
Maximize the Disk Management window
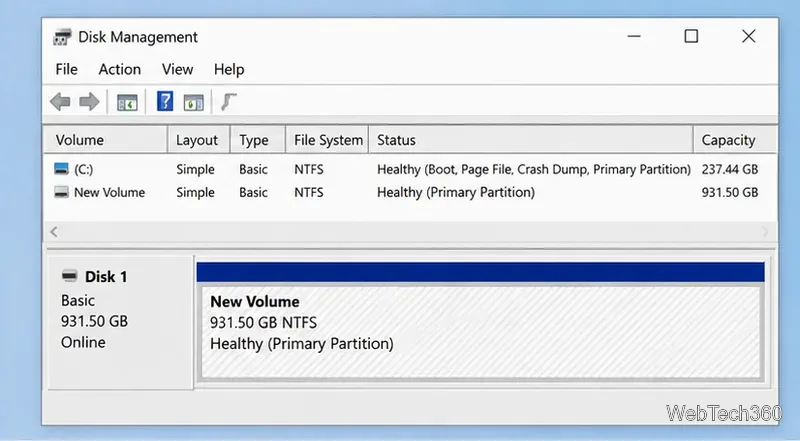691,36
